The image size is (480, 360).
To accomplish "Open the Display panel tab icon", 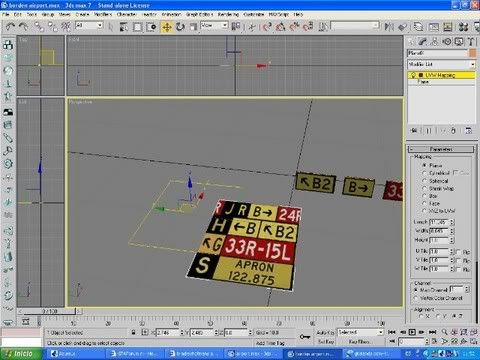I will coord(459,42).
